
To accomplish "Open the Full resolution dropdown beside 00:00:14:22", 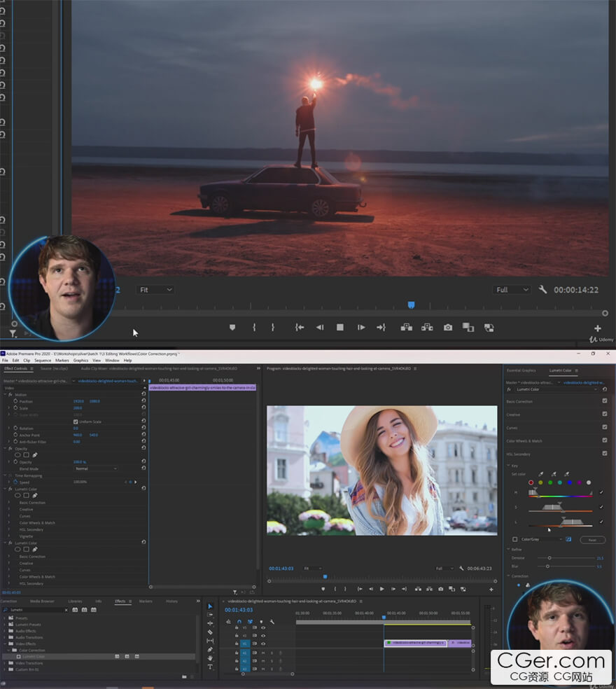I will [x=512, y=290].
